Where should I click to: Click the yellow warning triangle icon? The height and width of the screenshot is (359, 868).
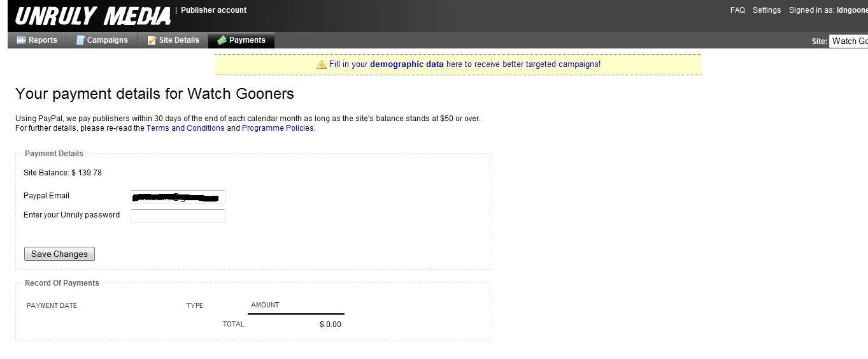322,64
